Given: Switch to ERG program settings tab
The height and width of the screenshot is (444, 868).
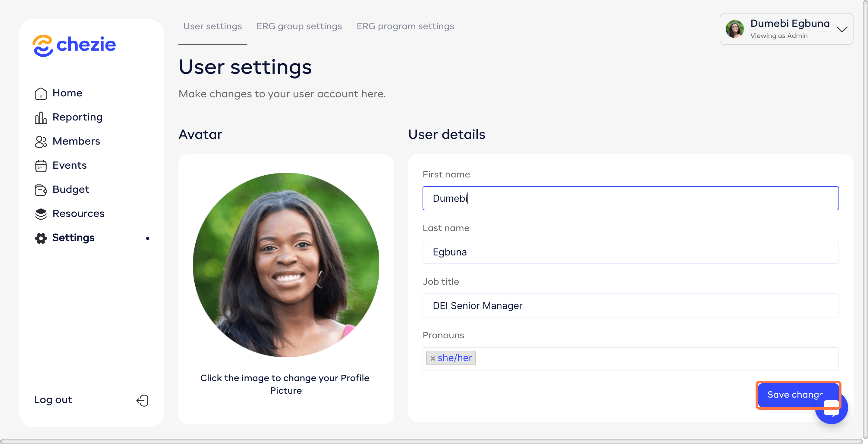Looking at the screenshot, I should (x=405, y=26).
